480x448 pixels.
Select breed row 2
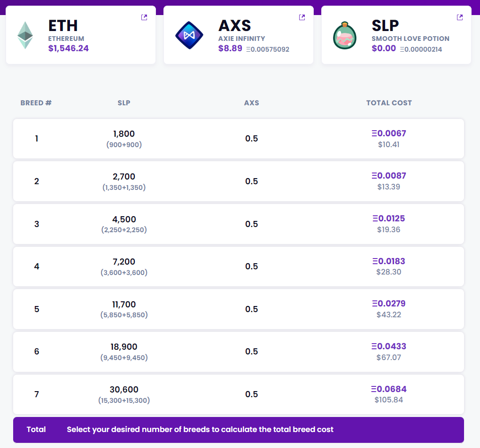click(239, 181)
